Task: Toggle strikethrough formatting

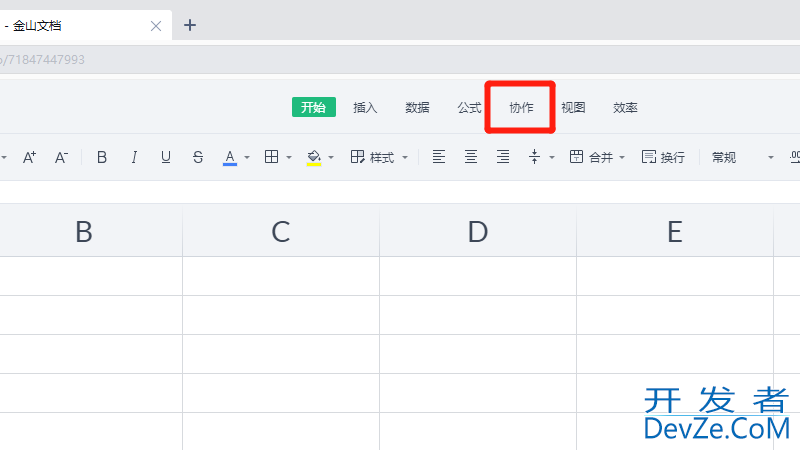Action: coord(198,157)
